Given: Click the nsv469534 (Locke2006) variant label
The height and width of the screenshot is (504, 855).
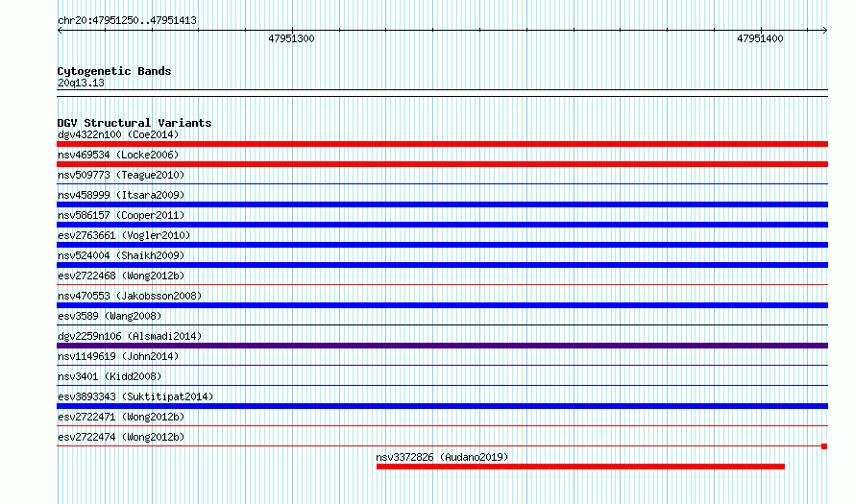Looking at the screenshot, I should click(118, 155).
